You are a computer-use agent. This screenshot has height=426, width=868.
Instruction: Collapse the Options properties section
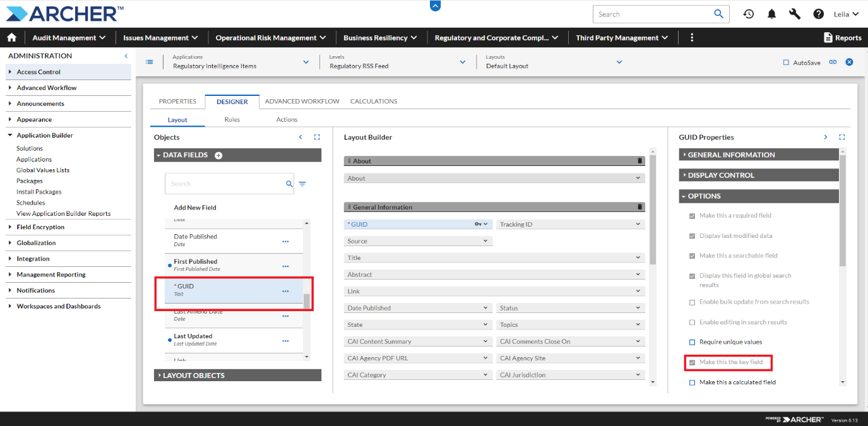click(759, 196)
